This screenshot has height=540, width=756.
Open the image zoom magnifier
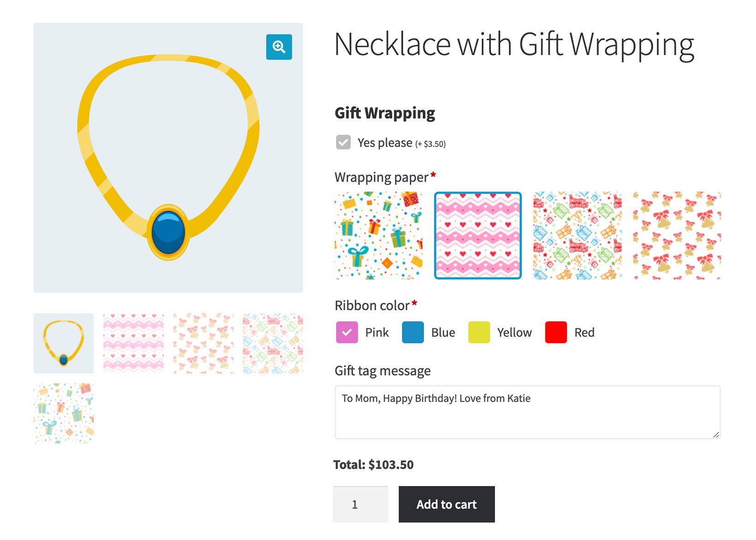(278, 47)
